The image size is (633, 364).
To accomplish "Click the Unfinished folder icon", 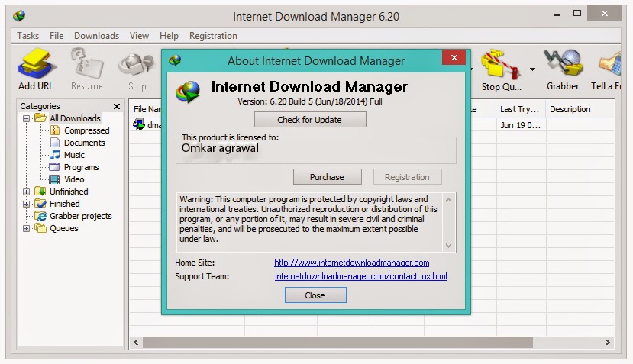I will pyautogui.click(x=40, y=192).
